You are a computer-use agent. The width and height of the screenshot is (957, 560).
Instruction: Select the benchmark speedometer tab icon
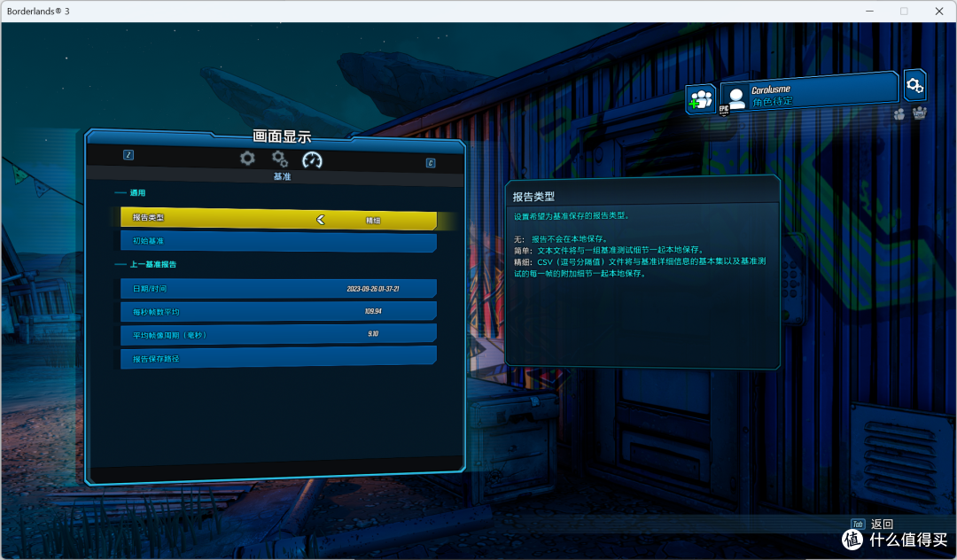pos(312,160)
